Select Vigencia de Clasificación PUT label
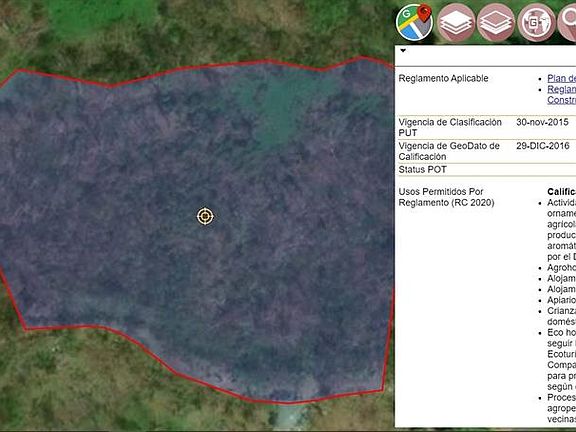This screenshot has width=576, height=432. click(x=450, y=127)
